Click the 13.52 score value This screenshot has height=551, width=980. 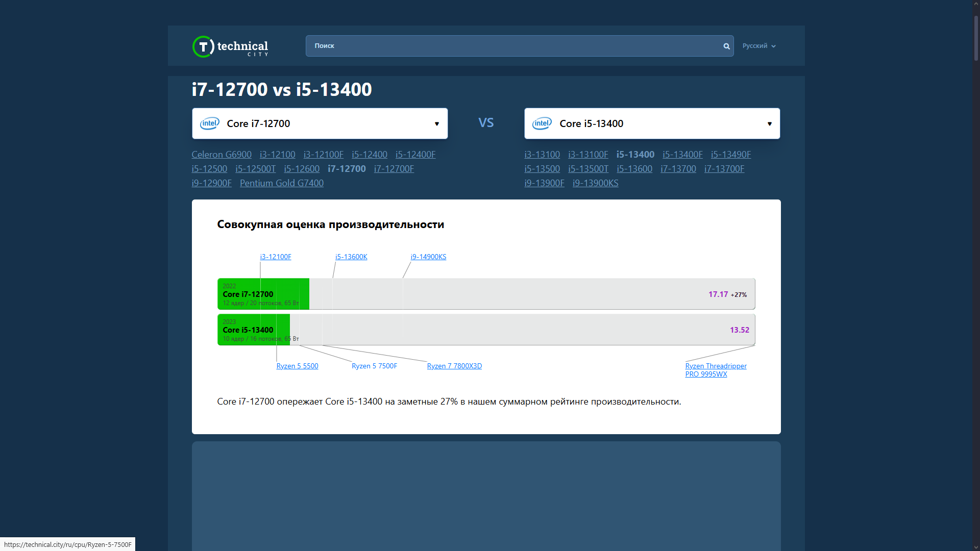(740, 330)
